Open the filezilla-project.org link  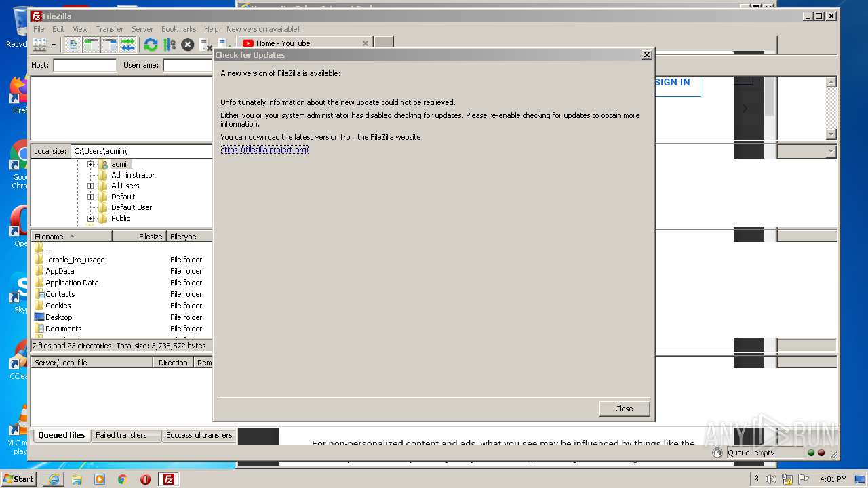264,150
